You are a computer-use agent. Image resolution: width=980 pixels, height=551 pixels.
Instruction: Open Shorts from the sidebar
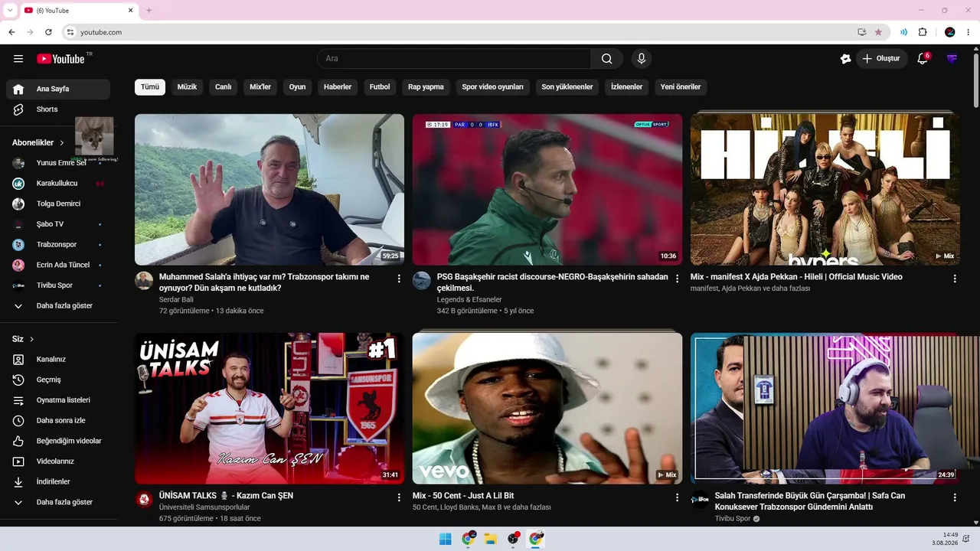coord(58,109)
